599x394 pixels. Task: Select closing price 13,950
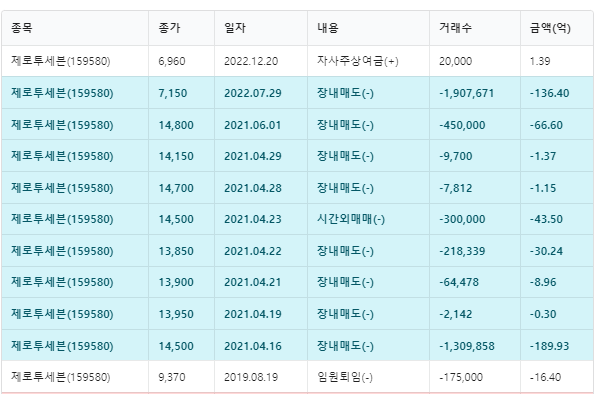[x=176, y=315]
